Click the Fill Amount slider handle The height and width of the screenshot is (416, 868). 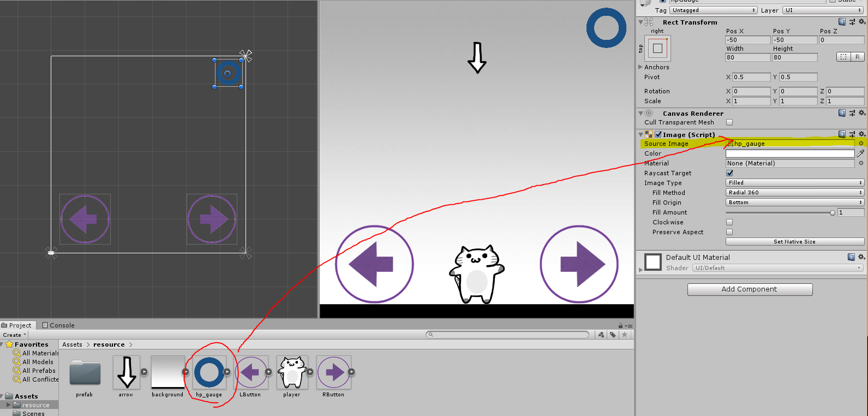point(833,213)
